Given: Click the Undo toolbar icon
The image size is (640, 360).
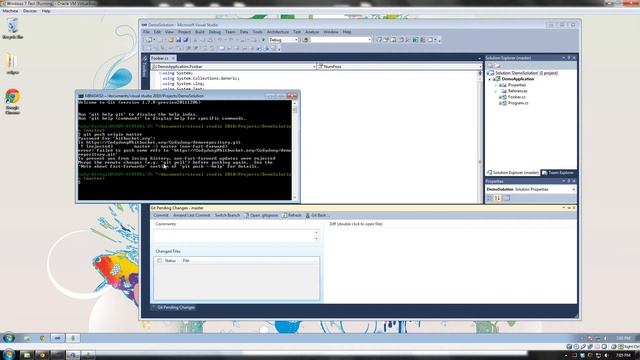Looking at the screenshot, I should tap(220, 40).
